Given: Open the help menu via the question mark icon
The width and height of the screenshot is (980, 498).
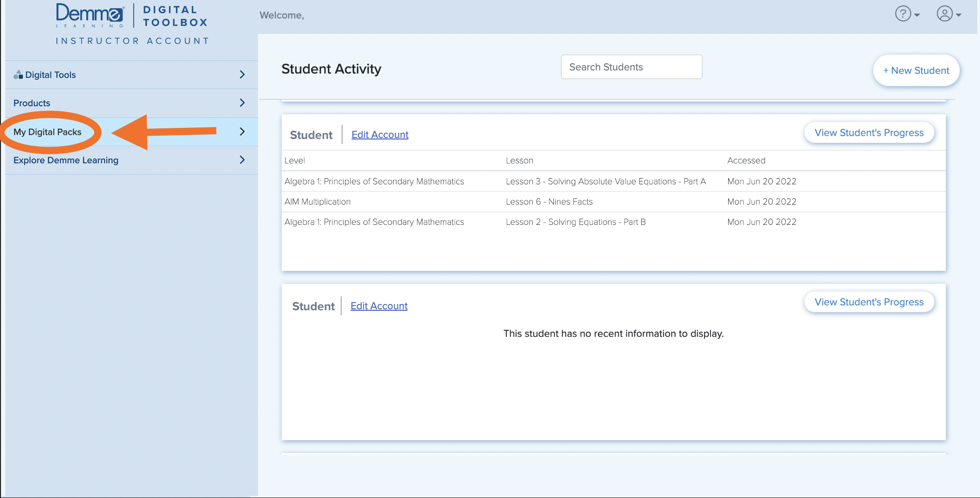Looking at the screenshot, I should click(x=902, y=14).
